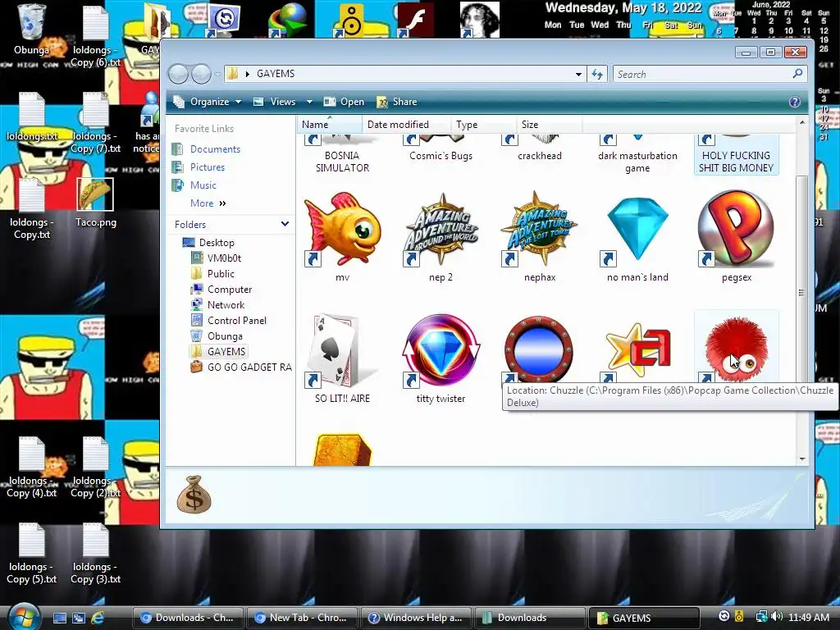The width and height of the screenshot is (840, 630).
Task: Select loldongs - Copy (4).txt desktop file
Action: [32, 467]
